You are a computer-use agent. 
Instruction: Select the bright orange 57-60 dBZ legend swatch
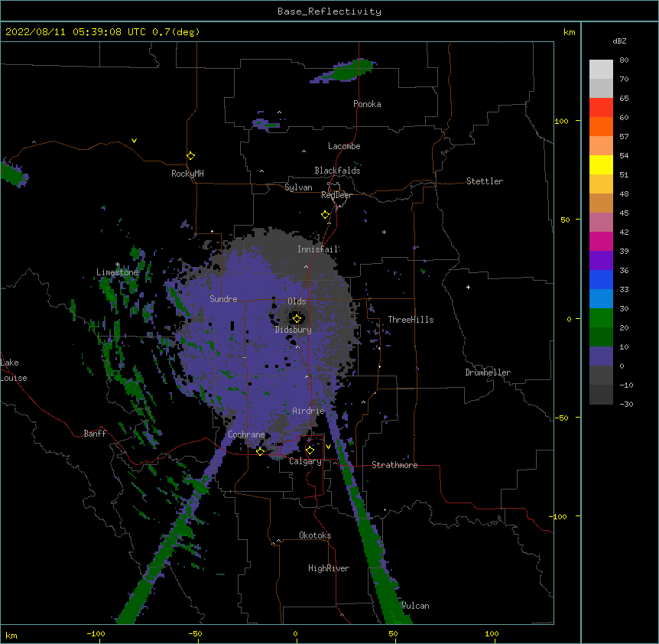(x=601, y=126)
